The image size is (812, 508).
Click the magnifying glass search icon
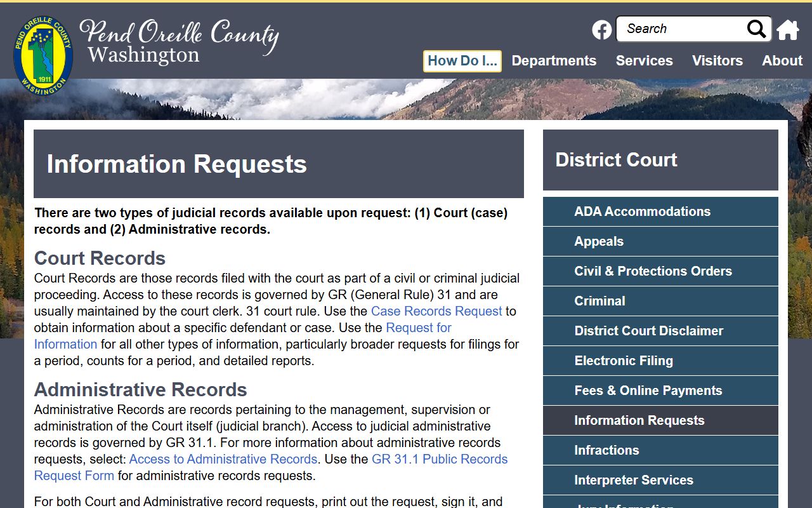(x=756, y=29)
